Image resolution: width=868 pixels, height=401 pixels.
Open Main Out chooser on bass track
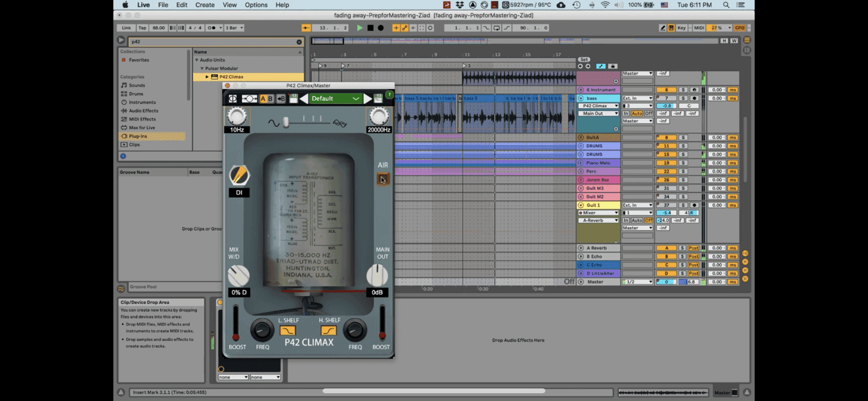click(598, 113)
